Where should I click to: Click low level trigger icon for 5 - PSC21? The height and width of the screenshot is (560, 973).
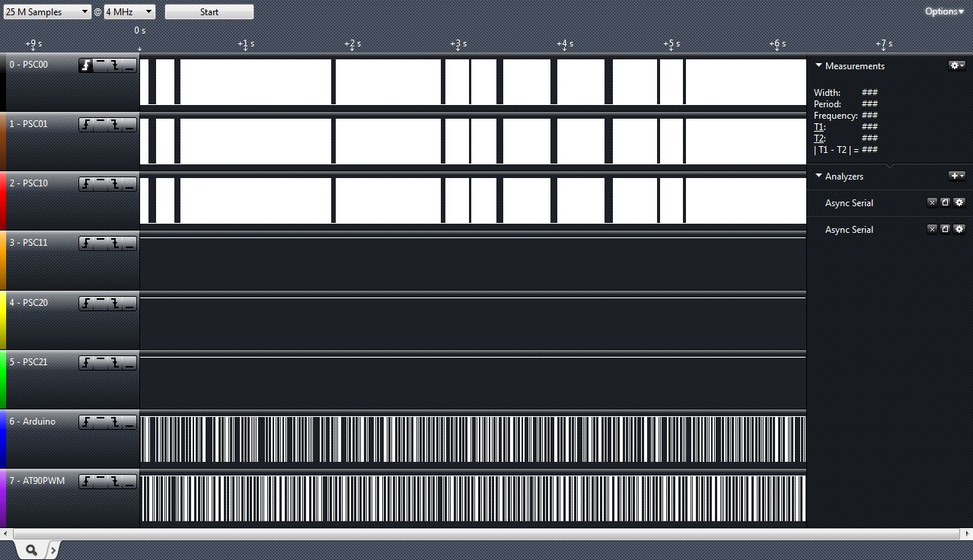click(129, 363)
